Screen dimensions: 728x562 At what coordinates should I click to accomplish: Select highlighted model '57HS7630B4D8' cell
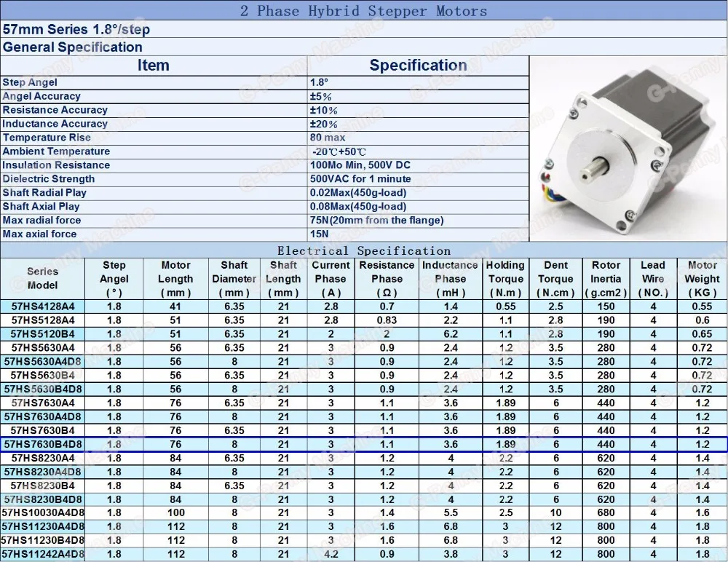point(43,445)
